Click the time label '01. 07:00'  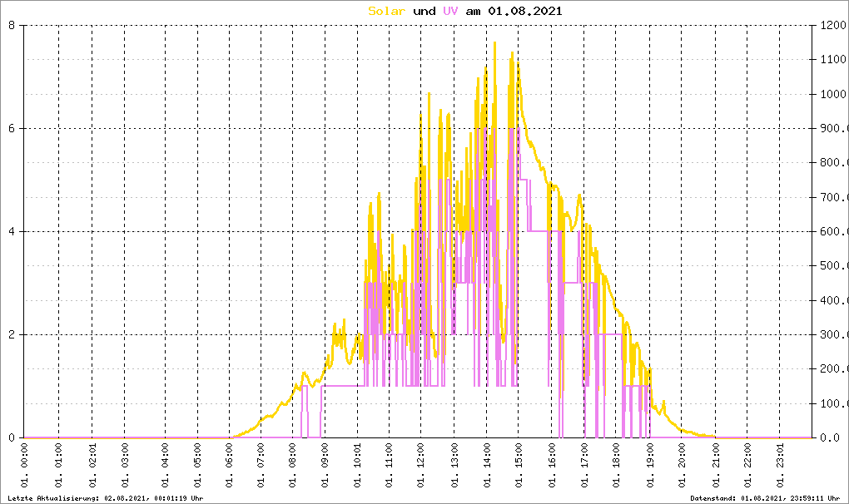(261, 465)
